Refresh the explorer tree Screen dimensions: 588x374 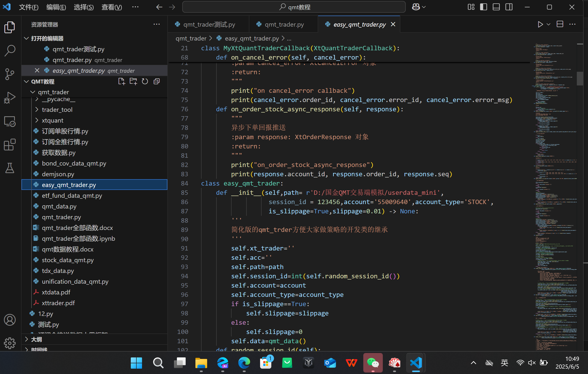[x=145, y=81]
